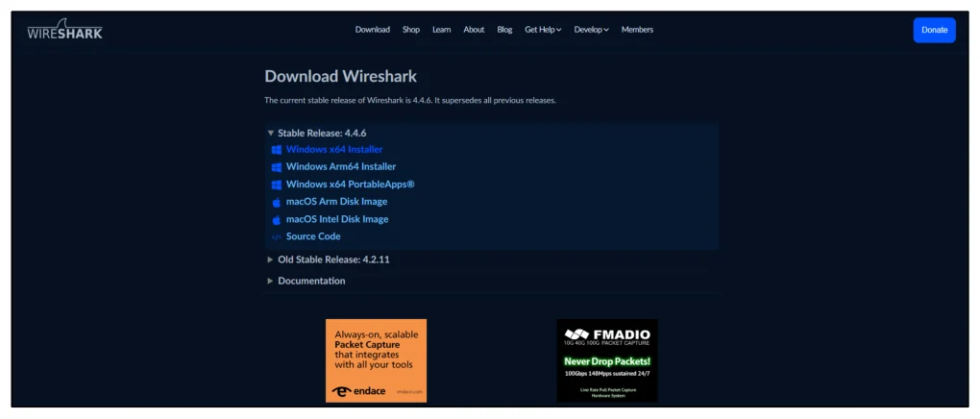Open the Source Code link
Image resolution: width=980 pixels, height=419 pixels.
click(x=313, y=236)
